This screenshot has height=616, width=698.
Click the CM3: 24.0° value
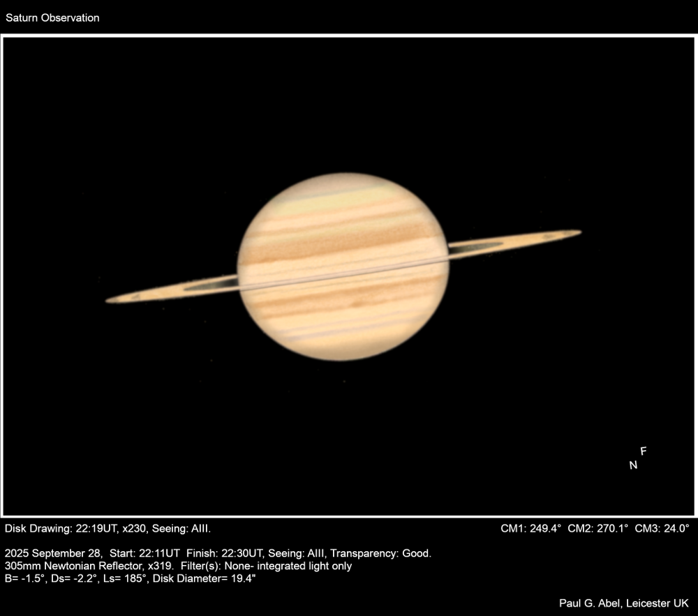[x=662, y=528]
